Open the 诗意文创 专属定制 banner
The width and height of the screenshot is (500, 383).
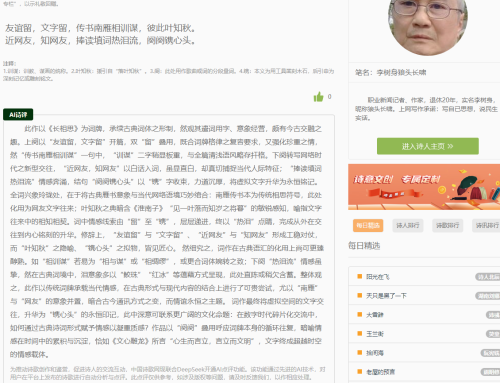[x=424, y=187]
